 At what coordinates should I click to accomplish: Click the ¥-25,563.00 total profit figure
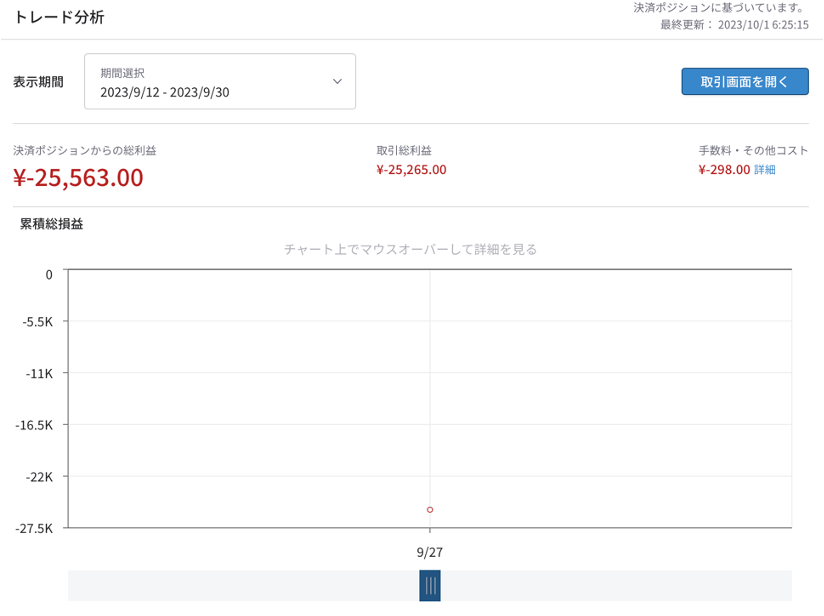78,178
